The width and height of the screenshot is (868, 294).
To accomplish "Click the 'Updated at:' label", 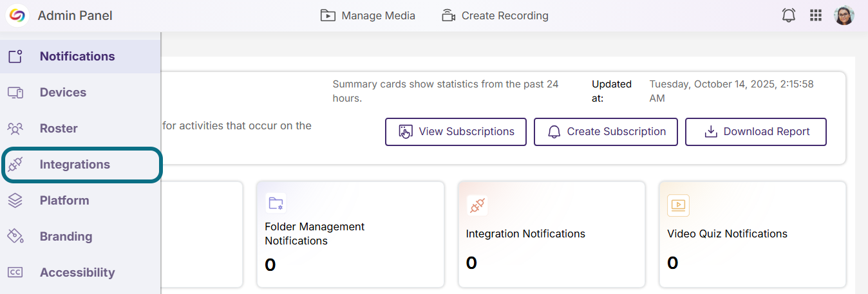I will click(x=612, y=91).
